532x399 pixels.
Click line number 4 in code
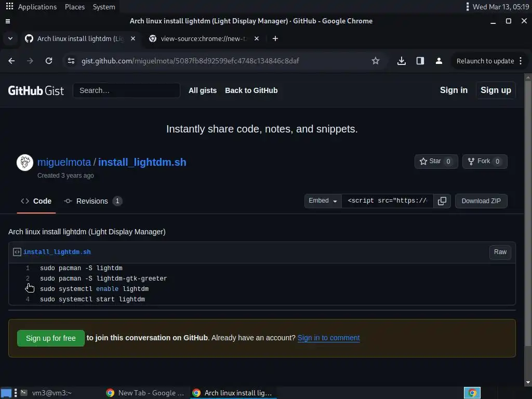(x=28, y=299)
